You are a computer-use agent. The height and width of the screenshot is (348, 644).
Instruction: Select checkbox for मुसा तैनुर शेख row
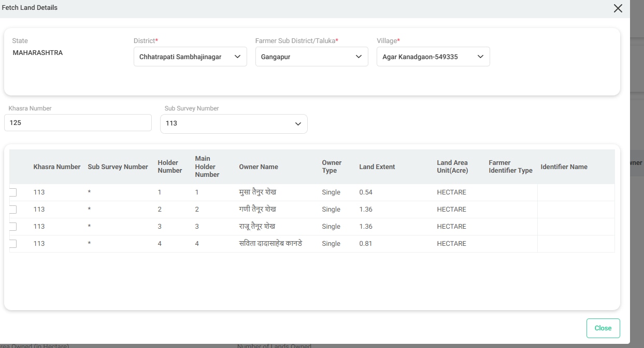(12, 192)
